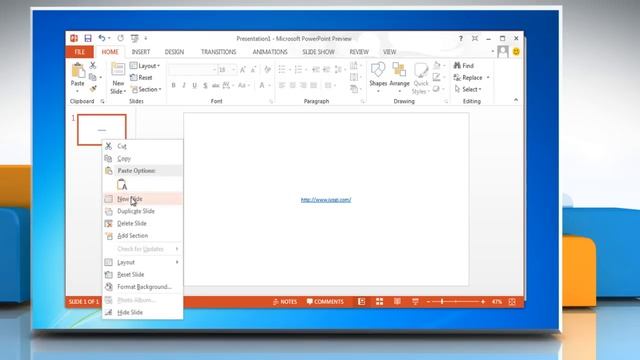Viewport: 640px width, 360px height.
Task: Switch to the DESIGN tab
Action: pos(174,52)
